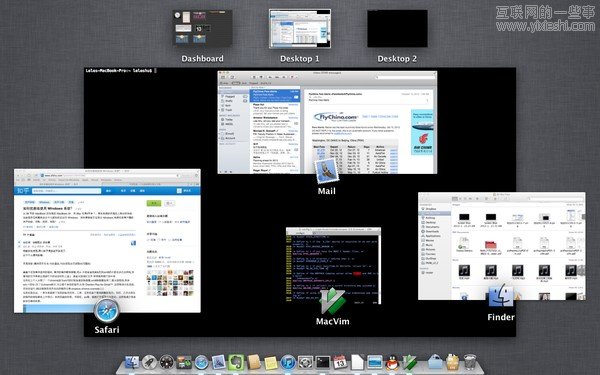
Task: Click the "Finder" window label
Action: [501, 317]
